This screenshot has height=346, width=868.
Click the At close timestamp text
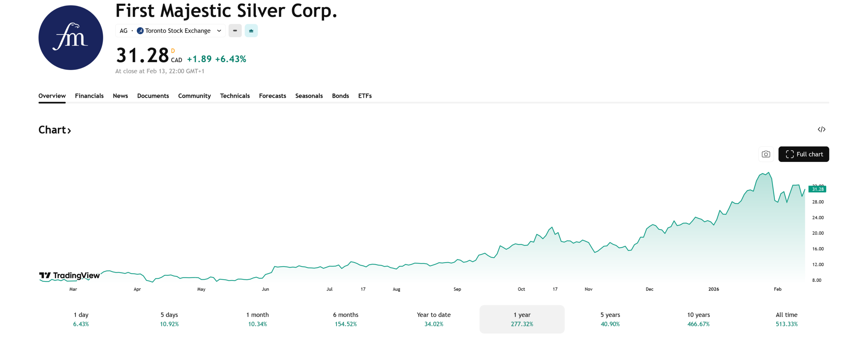(x=160, y=71)
